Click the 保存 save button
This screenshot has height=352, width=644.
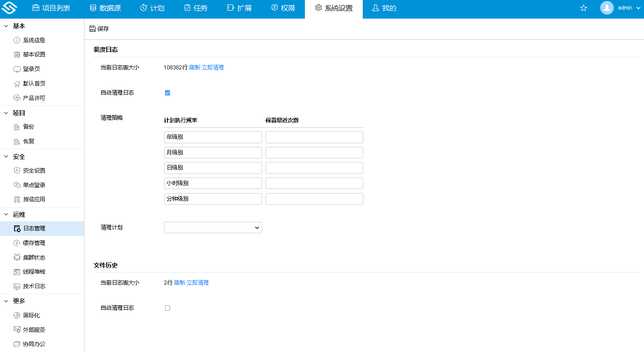tap(98, 29)
